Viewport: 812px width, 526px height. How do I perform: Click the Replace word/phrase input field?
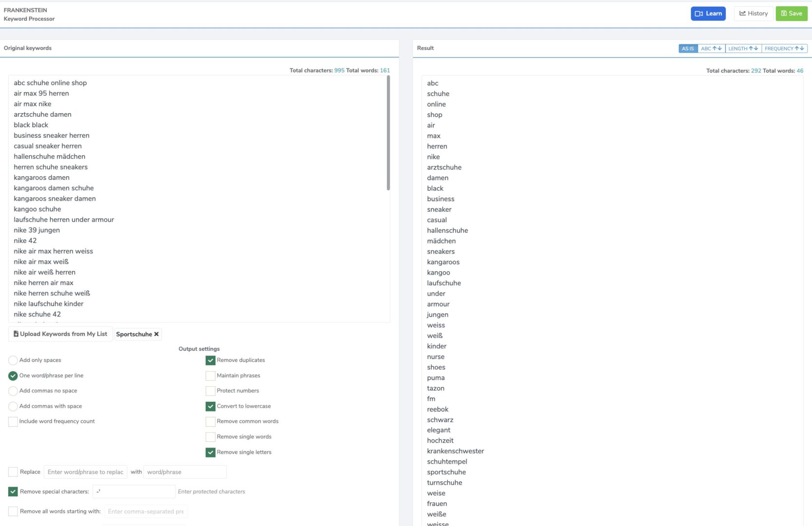tap(85, 472)
